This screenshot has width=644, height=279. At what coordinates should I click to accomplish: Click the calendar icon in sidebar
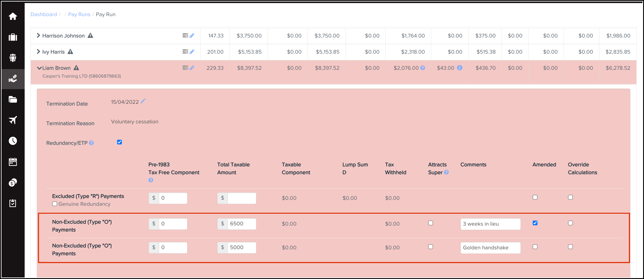13,162
